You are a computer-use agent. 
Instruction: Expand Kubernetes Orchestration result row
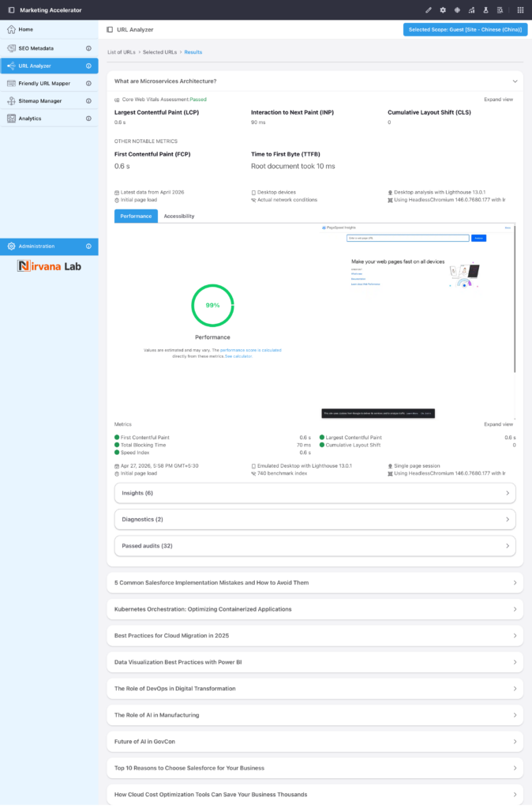pos(315,609)
